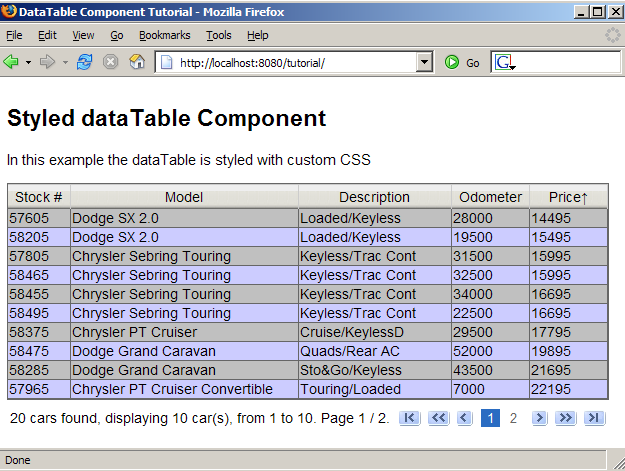Click the Reload page icon
The height and width of the screenshot is (471, 625).
pos(84,62)
